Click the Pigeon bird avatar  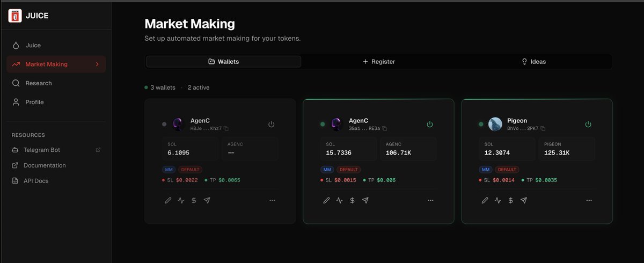tap(495, 125)
